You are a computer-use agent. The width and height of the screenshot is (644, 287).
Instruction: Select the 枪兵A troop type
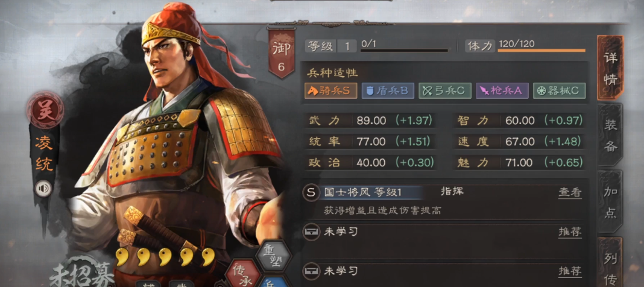click(502, 90)
